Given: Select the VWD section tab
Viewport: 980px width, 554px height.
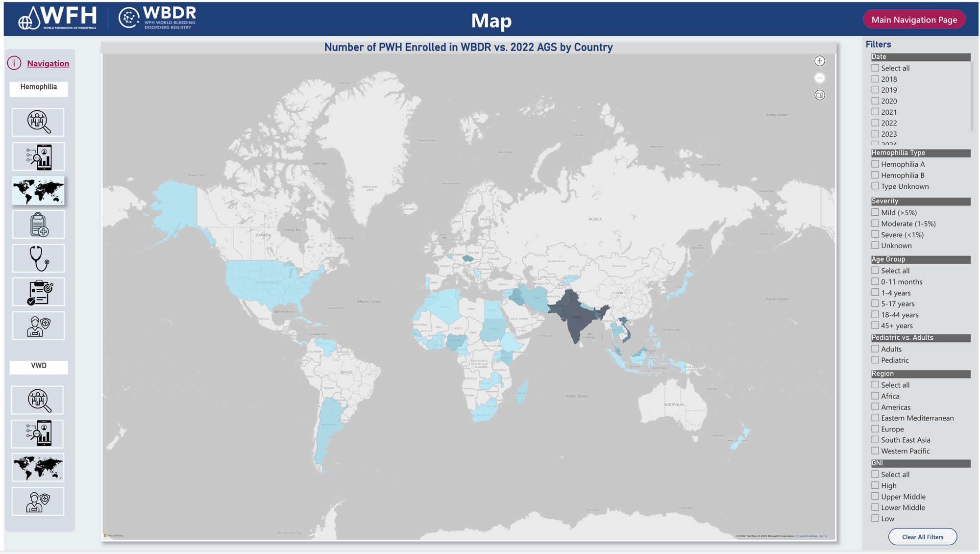Looking at the screenshot, I should pos(39,366).
